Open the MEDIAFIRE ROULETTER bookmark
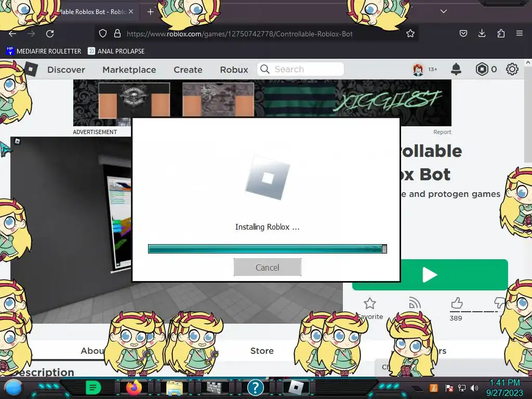 pos(44,51)
